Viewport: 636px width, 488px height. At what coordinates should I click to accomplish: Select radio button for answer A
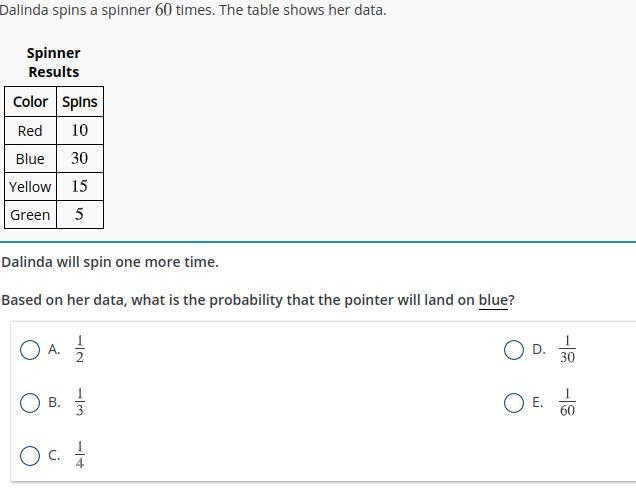(x=30, y=350)
